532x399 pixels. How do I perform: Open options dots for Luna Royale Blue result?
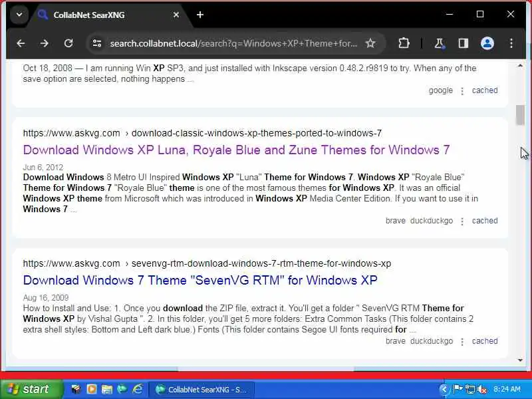pyautogui.click(x=462, y=221)
